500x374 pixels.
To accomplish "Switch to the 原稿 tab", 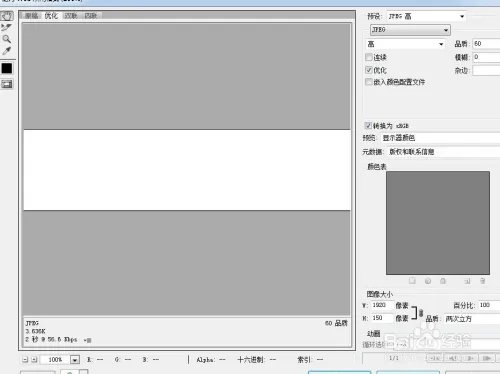I will pos(31,16).
